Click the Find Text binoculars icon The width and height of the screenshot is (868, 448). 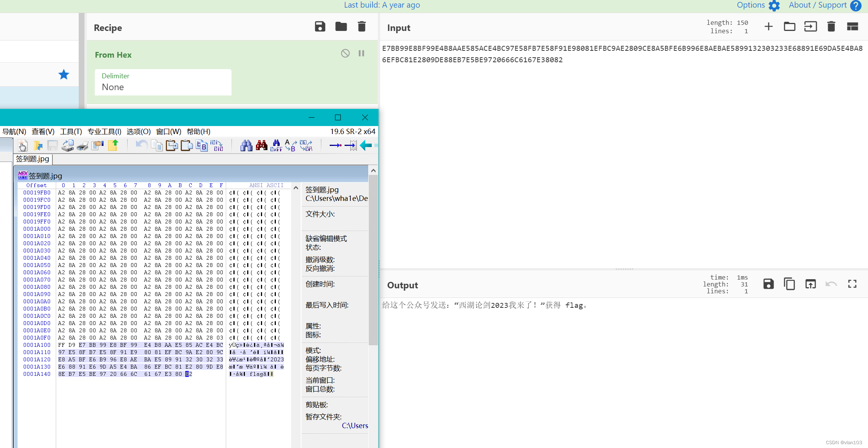pos(246,146)
